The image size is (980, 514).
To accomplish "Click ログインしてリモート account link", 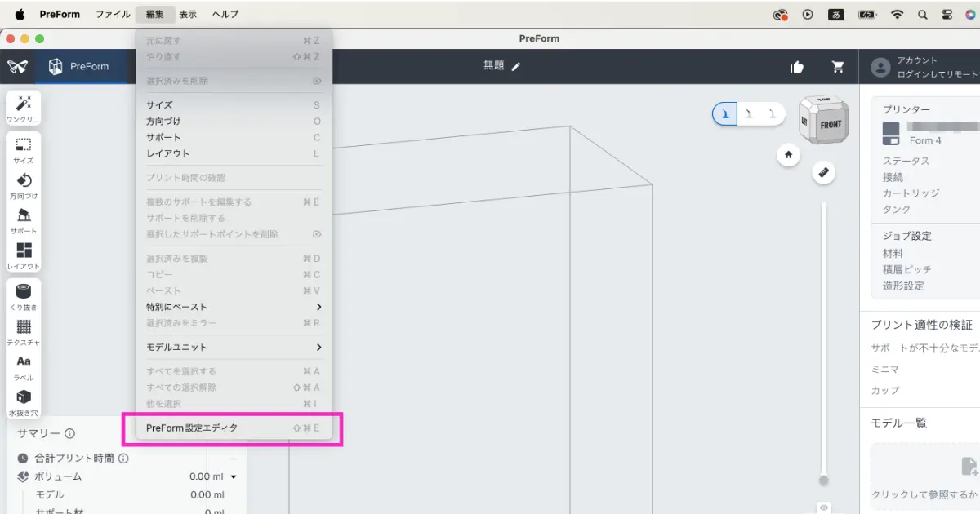I will tap(937, 74).
